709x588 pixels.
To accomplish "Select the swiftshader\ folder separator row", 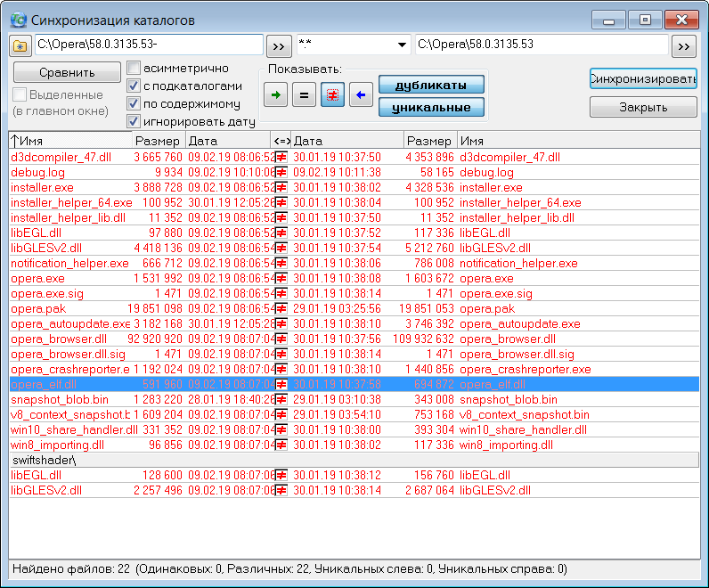I will pyautogui.click(x=354, y=461).
